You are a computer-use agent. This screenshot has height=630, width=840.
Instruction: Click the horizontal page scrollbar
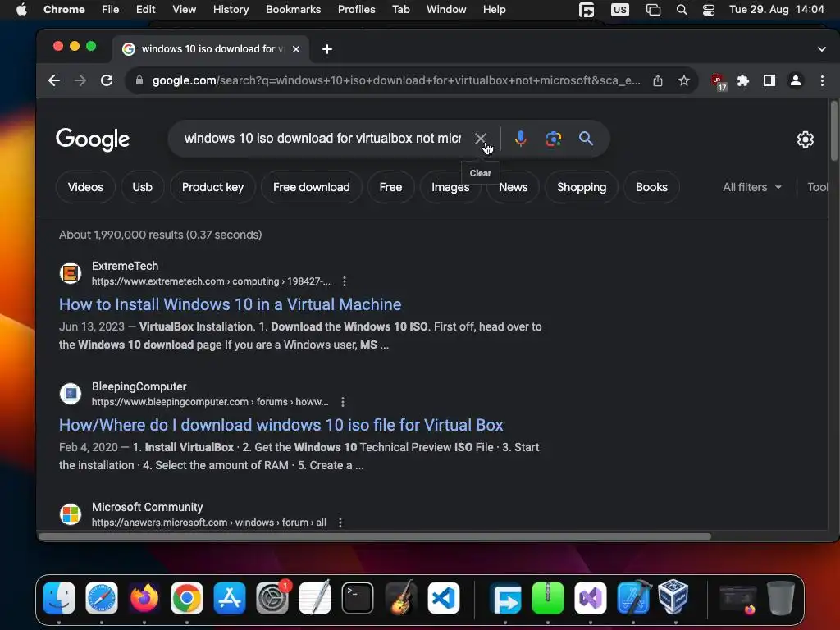pos(375,536)
